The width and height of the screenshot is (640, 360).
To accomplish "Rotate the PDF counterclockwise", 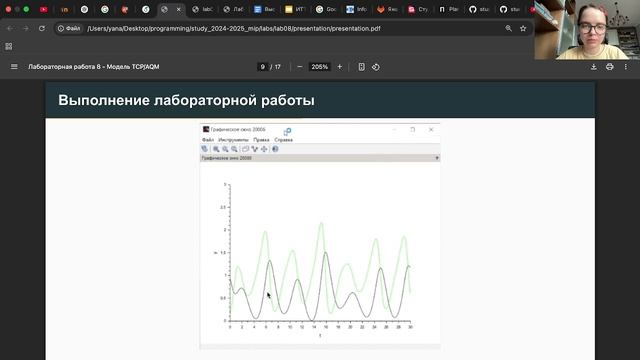I will point(376,67).
